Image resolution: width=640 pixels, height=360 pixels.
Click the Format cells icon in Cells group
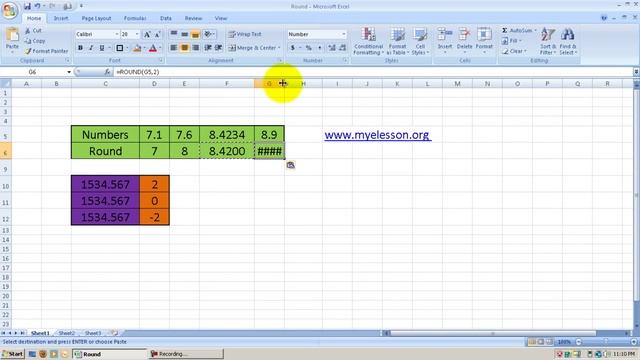484,34
